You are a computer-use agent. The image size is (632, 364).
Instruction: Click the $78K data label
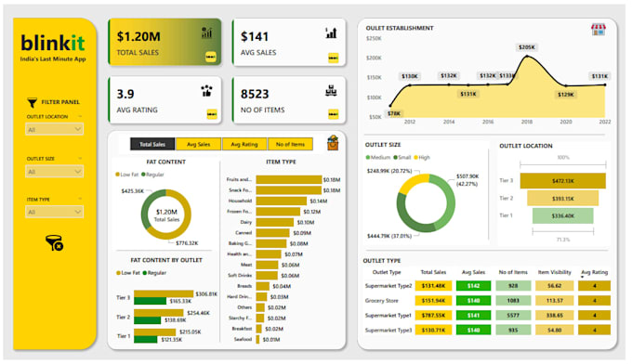coord(394,113)
